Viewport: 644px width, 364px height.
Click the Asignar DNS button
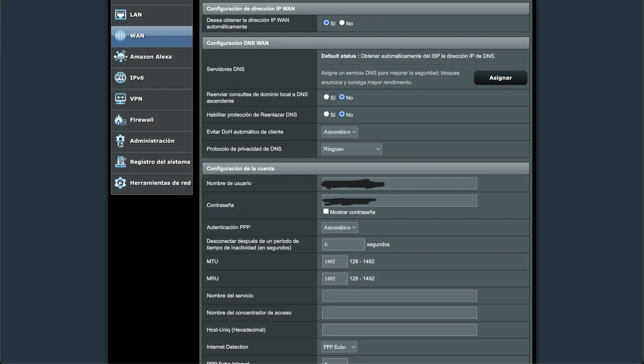coord(501,78)
